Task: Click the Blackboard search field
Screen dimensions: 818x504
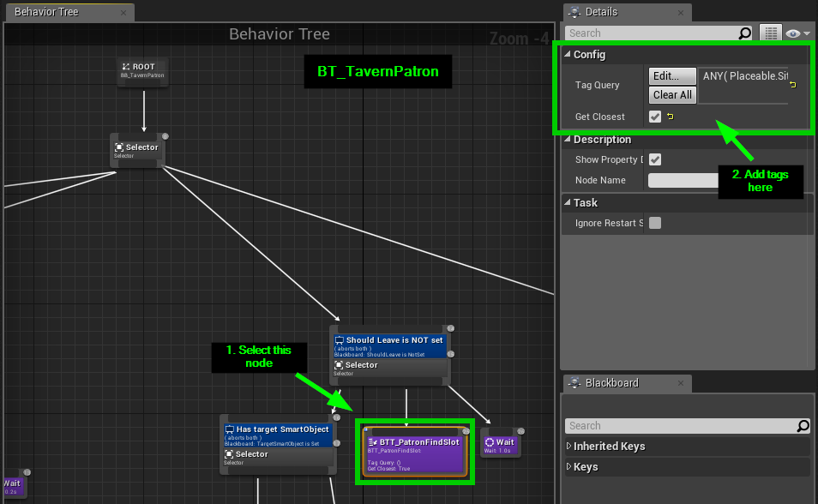Action: tap(680, 426)
